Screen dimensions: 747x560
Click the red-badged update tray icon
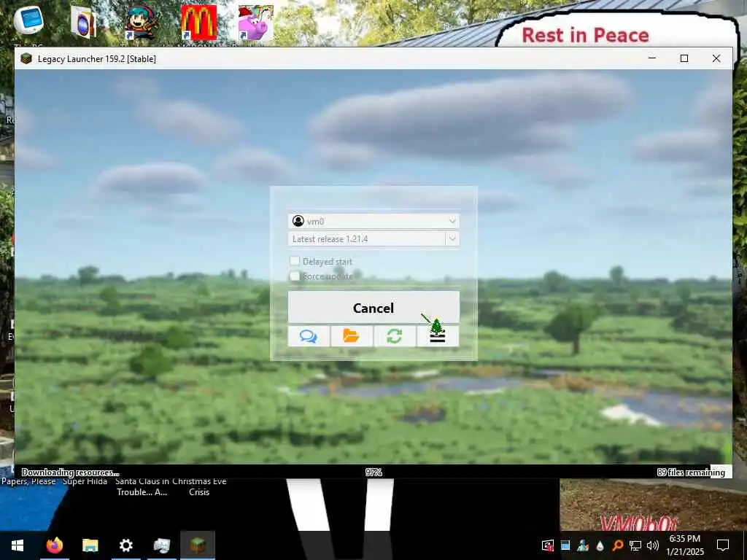pyautogui.click(x=548, y=545)
